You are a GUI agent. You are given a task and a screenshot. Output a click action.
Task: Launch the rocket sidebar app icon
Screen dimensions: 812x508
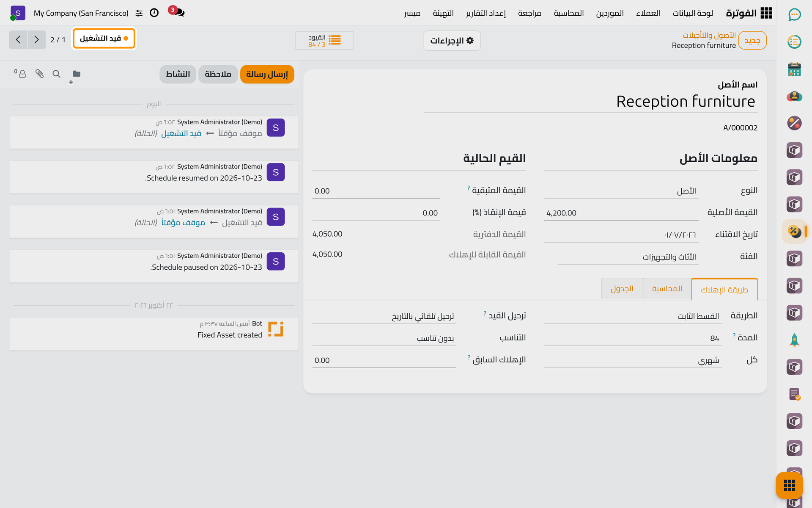(x=794, y=340)
